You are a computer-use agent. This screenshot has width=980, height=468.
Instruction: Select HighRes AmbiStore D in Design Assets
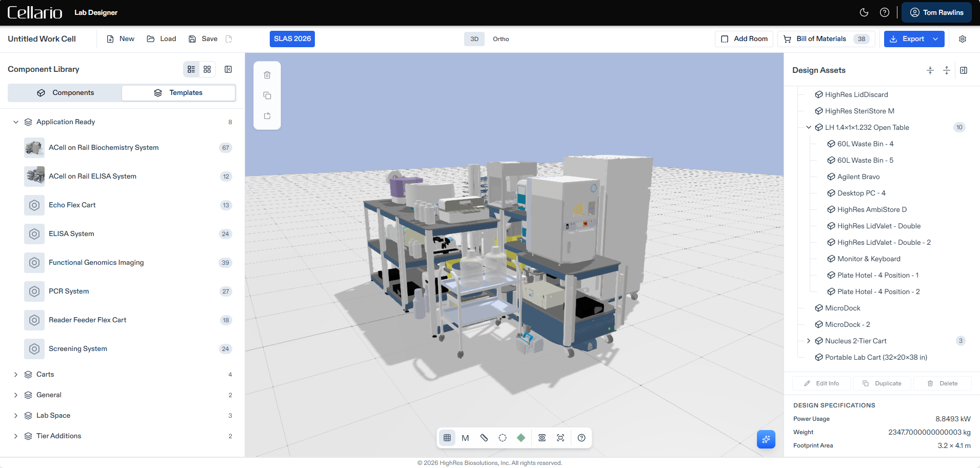(871, 209)
